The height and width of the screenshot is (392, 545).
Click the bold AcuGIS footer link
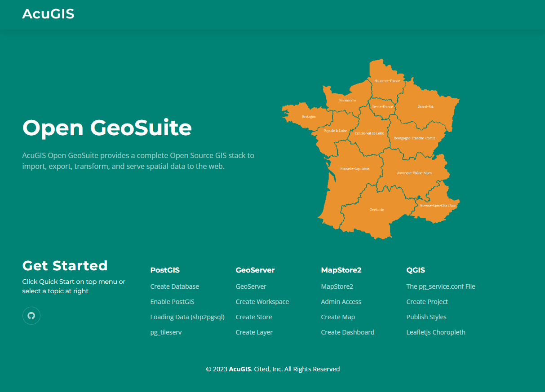click(x=240, y=369)
